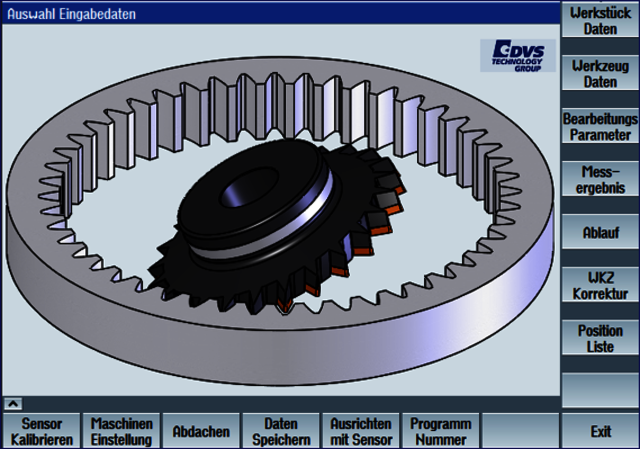Open WKZ Korrektur softkey
This screenshot has height=449, width=640.
click(x=600, y=285)
